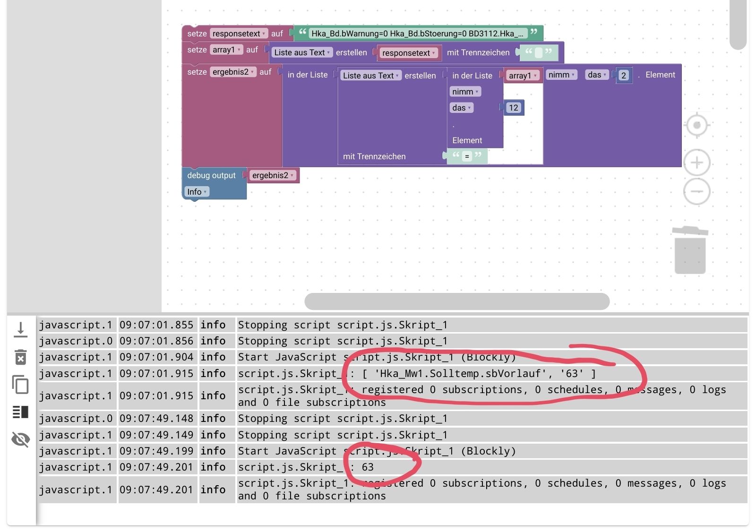Screen dimensions: 756x532
Task: Click the 09:07:49.148 Stopping script message
Action: 343,419
